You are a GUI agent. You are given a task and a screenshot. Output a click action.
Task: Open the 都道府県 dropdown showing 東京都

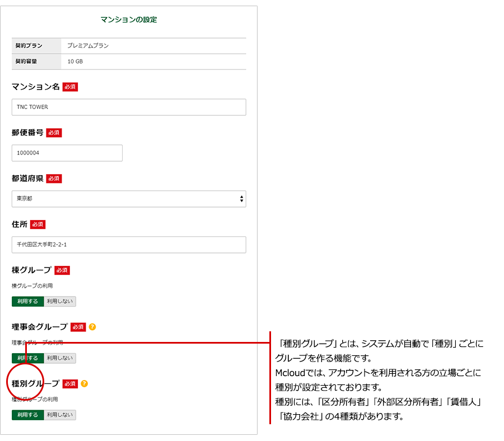[128, 199]
